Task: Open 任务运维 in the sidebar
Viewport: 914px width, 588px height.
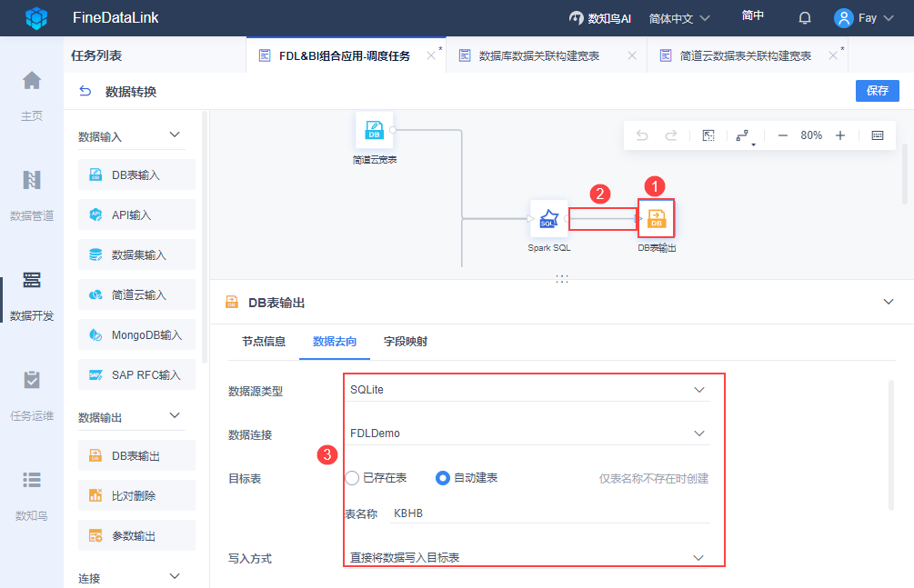Action: (32, 394)
